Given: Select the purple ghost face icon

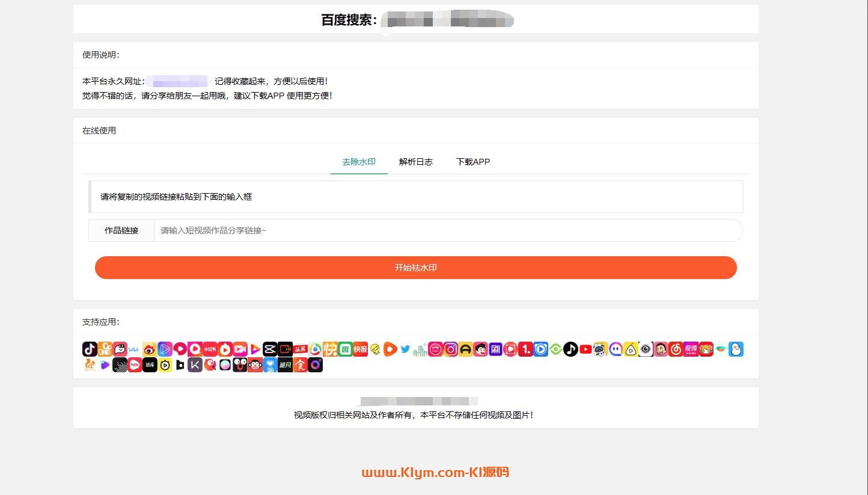Looking at the screenshot, I should tap(616, 349).
